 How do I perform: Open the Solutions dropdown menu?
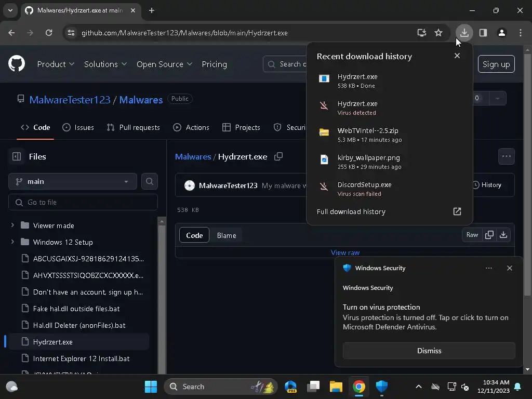105,64
